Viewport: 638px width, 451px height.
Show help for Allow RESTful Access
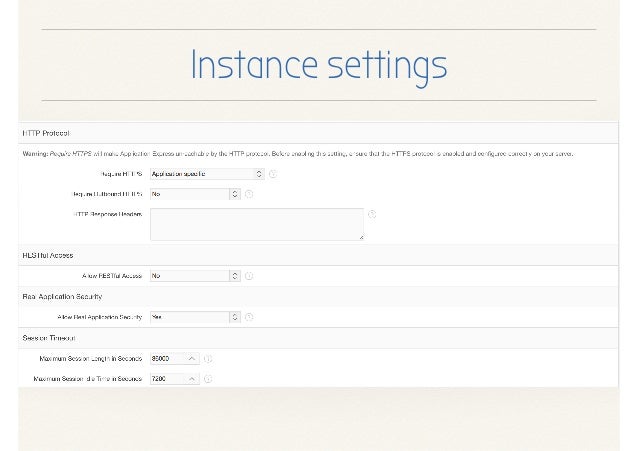[249, 275]
